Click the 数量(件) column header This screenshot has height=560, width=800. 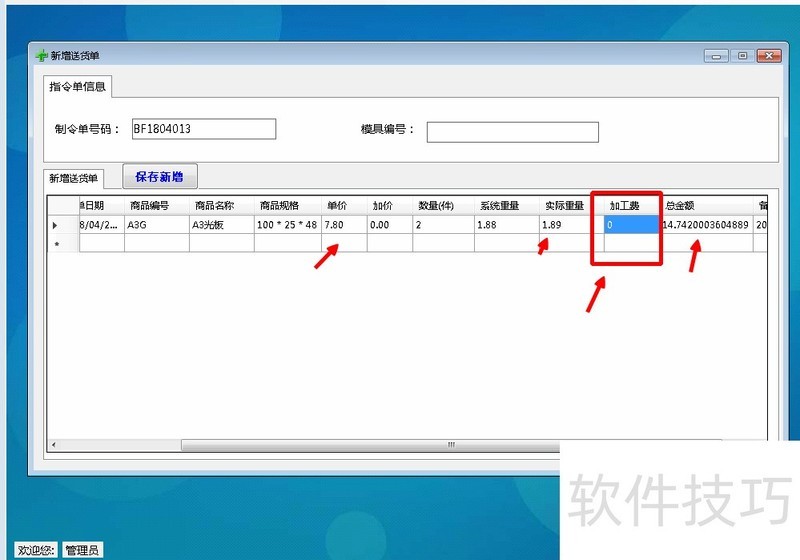(443, 205)
